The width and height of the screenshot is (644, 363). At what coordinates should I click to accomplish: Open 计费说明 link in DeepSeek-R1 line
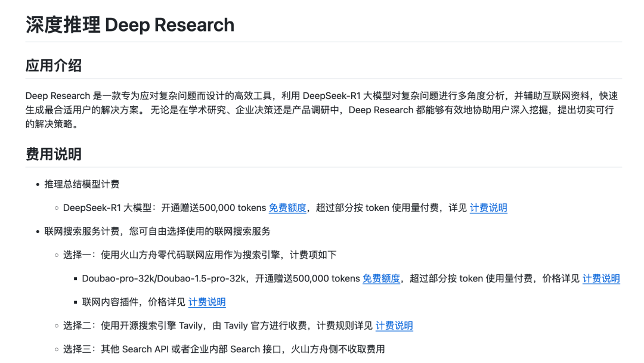point(488,208)
